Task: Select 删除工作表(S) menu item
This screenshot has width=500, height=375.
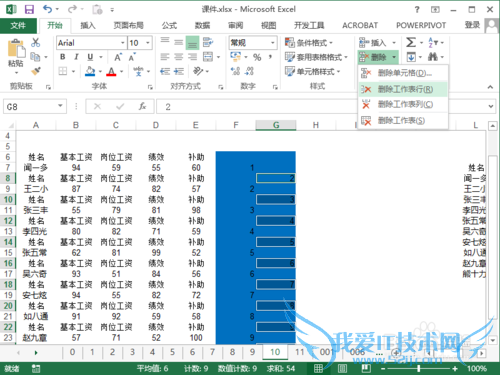Action: 403,120
